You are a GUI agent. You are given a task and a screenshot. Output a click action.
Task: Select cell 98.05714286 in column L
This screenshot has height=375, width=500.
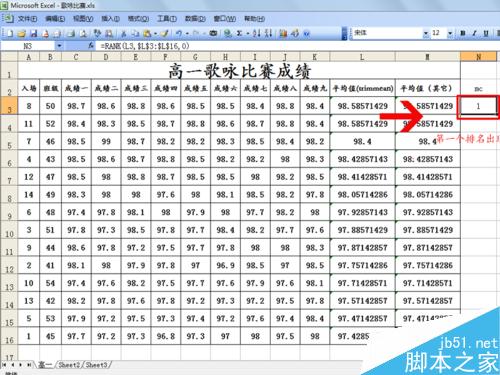coord(362,195)
